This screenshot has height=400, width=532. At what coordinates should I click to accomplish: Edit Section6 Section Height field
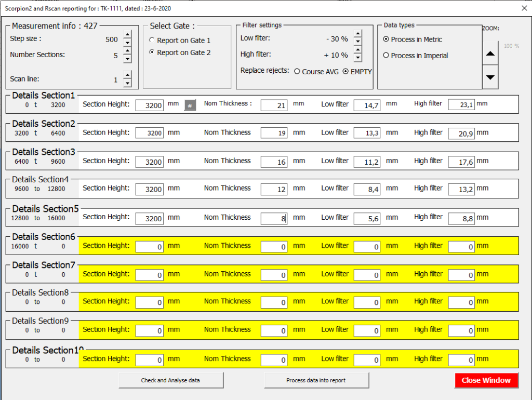[149, 247]
